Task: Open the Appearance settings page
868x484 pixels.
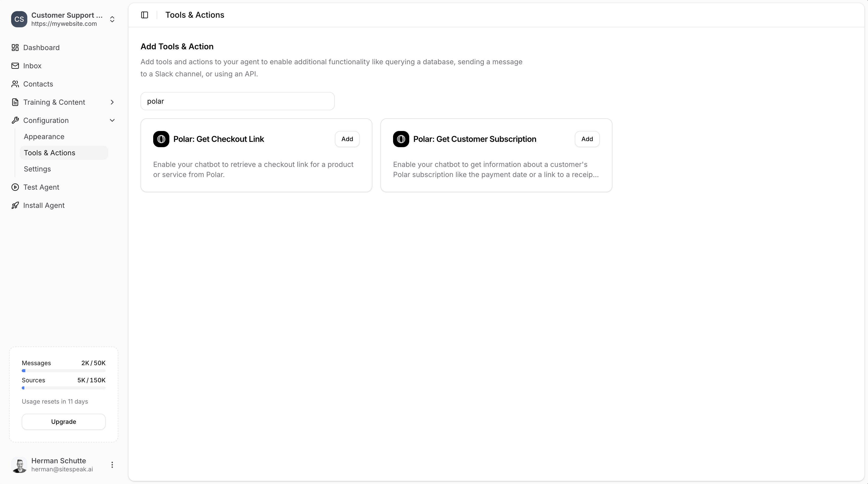Action: point(44,137)
